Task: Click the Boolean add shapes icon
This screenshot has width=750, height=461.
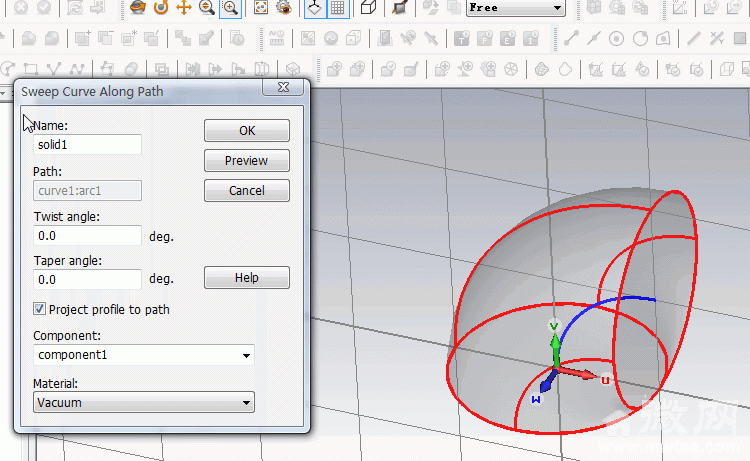Action: point(82,38)
